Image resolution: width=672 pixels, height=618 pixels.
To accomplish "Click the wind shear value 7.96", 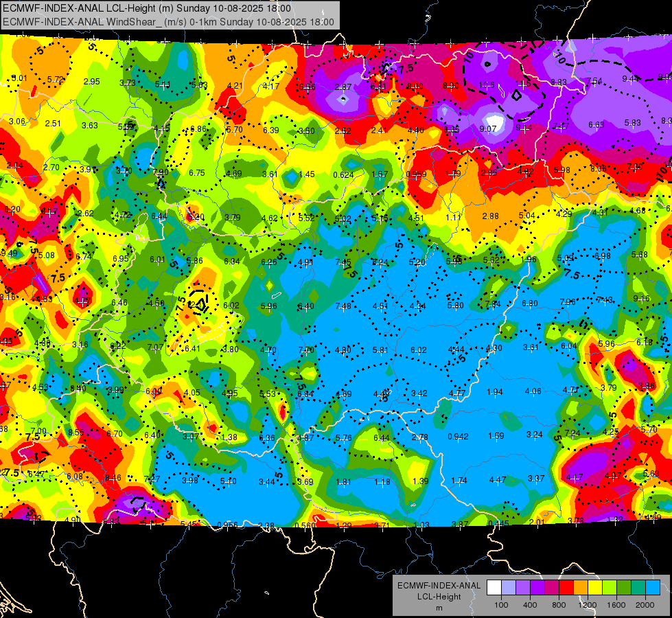I will pos(568,302).
